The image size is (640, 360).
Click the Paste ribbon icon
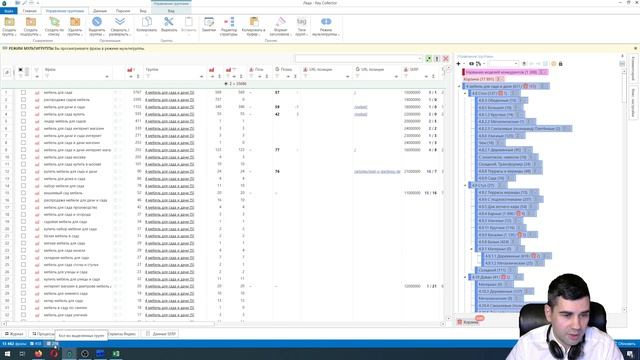coord(188,22)
